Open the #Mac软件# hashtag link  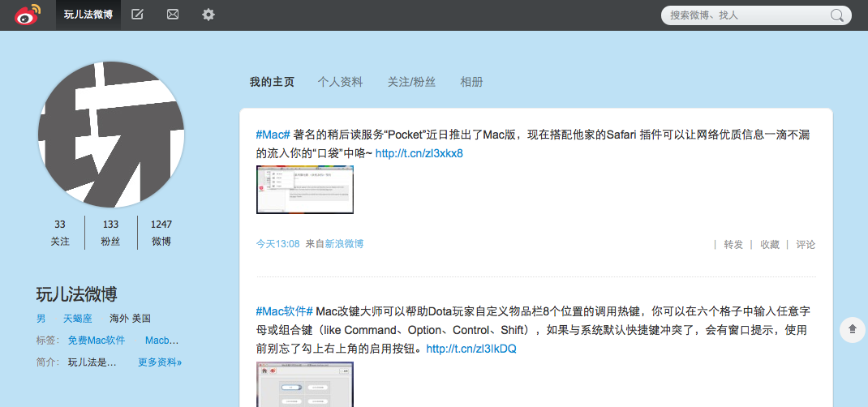[x=285, y=311]
